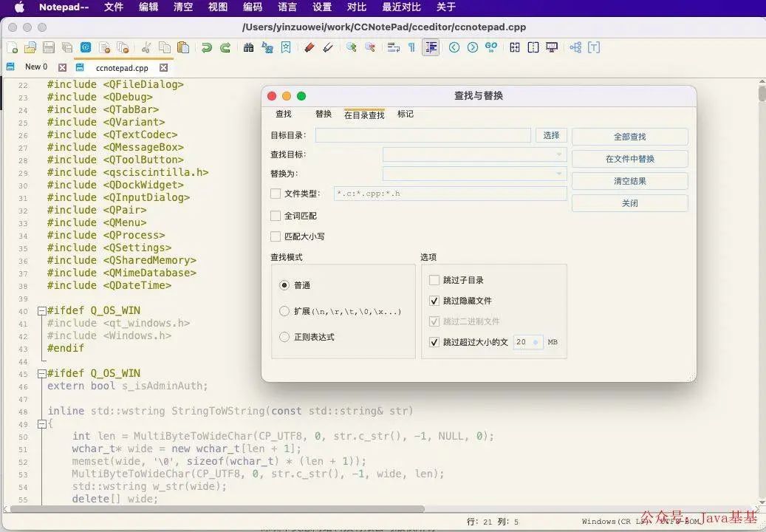Viewport: 766px width, 532px height.
Task: Switch to the 查找 tab
Action: tap(284, 114)
